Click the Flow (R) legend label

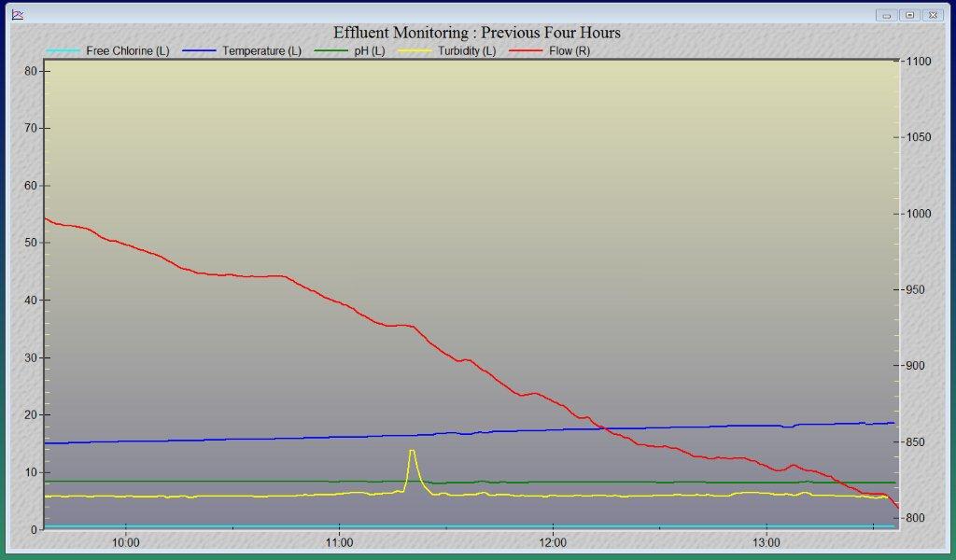point(569,51)
